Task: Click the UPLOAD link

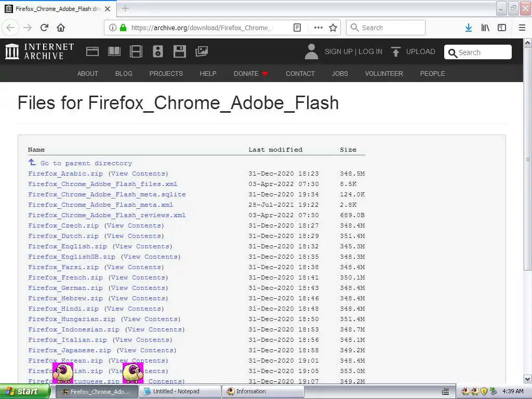Action: coord(421,51)
